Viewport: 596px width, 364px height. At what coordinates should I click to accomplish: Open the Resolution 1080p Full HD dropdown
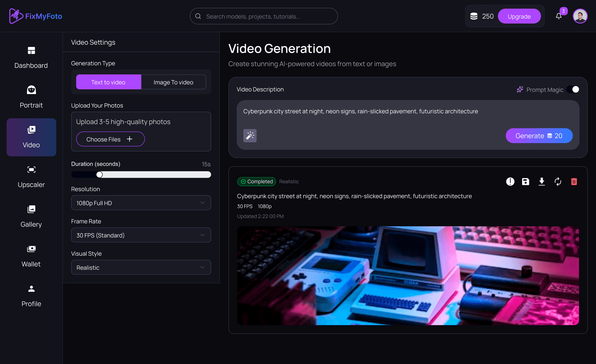pos(141,203)
